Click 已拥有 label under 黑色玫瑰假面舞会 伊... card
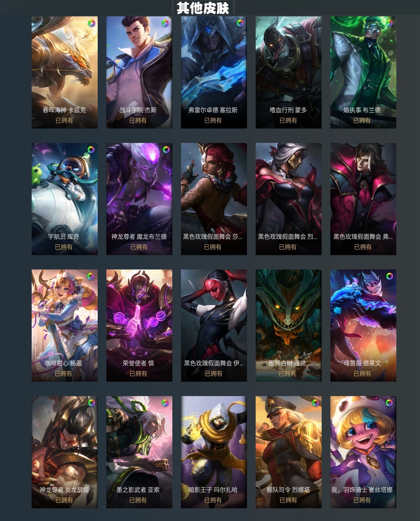The width and height of the screenshot is (420, 521). pyautogui.click(x=214, y=373)
